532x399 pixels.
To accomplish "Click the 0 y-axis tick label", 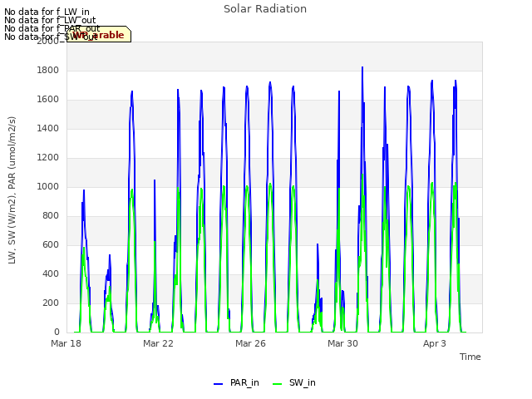I will (57, 332).
